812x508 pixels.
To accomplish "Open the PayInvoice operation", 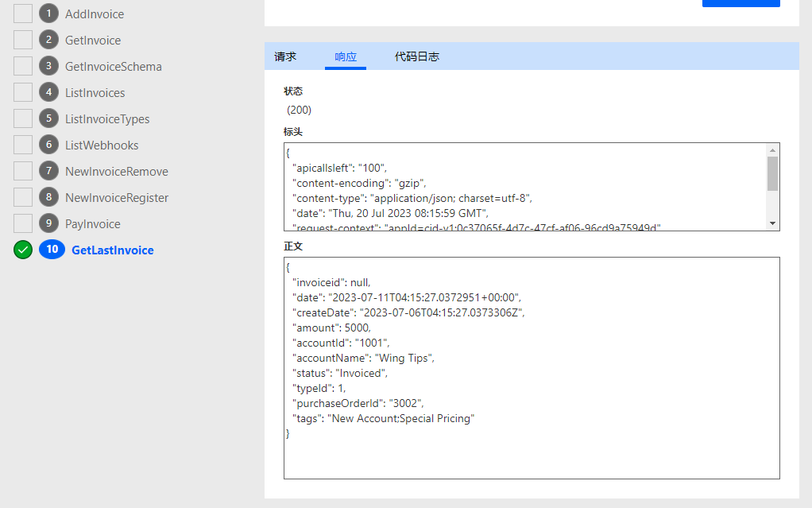I will click(93, 224).
